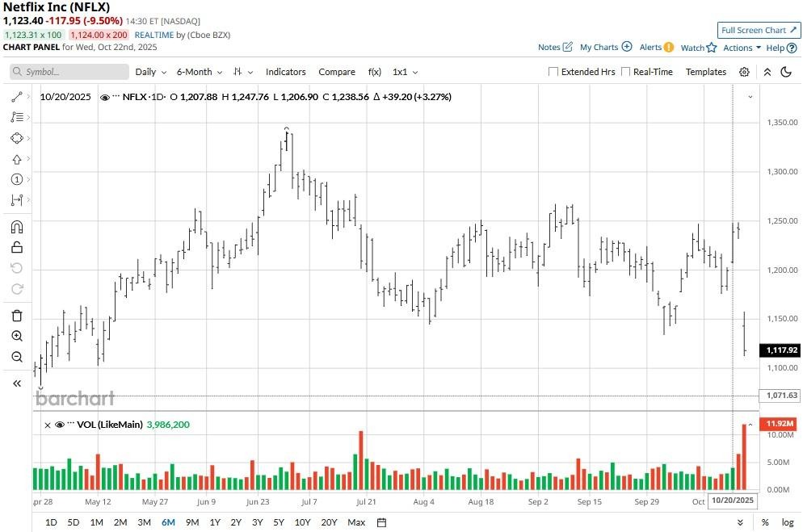The height and width of the screenshot is (532, 803).
Task: Collapse the toolbar with double chevron up
Action: (767, 72)
